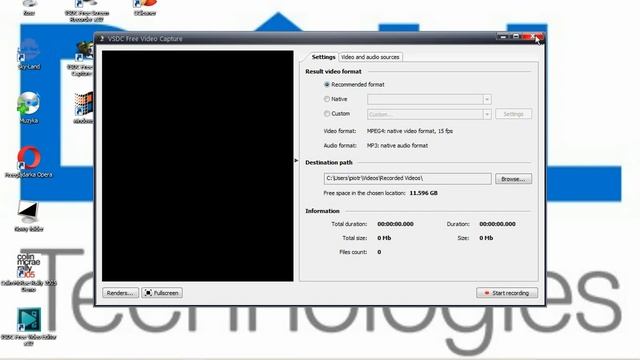
Task: Select the Custom format radio button
Action: click(x=327, y=114)
